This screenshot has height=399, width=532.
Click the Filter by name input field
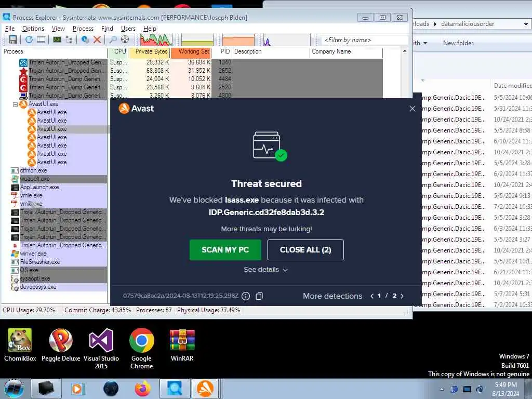pyautogui.click(x=364, y=40)
